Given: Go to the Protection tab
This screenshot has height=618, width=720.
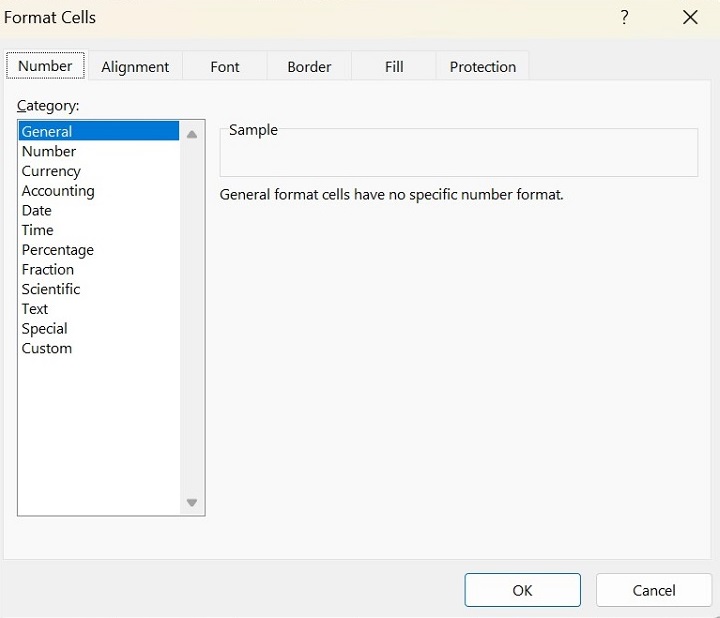Looking at the screenshot, I should [483, 67].
